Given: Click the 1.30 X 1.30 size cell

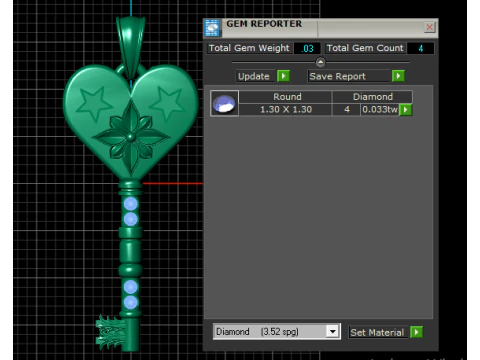Looking at the screenshot, I should 286,109.
